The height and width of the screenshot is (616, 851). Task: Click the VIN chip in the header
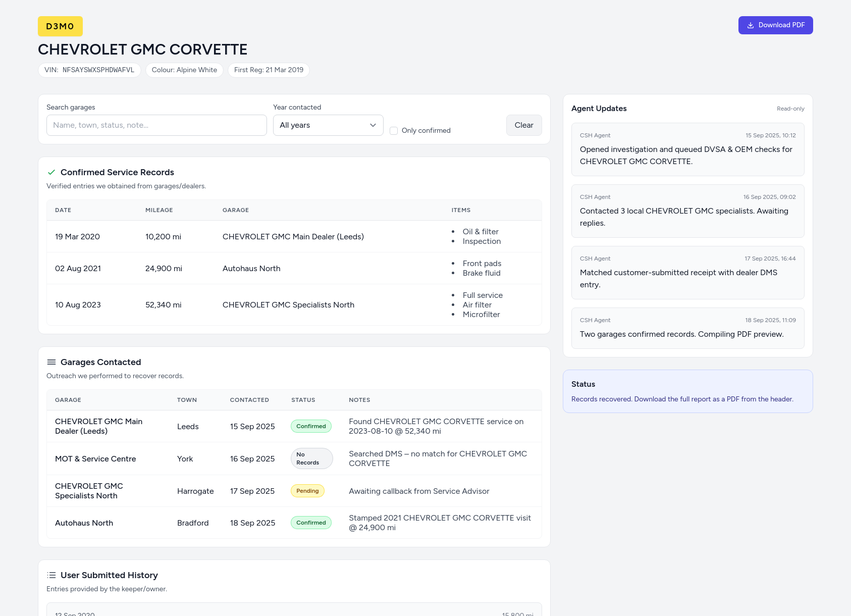click(x=89, y=70)
